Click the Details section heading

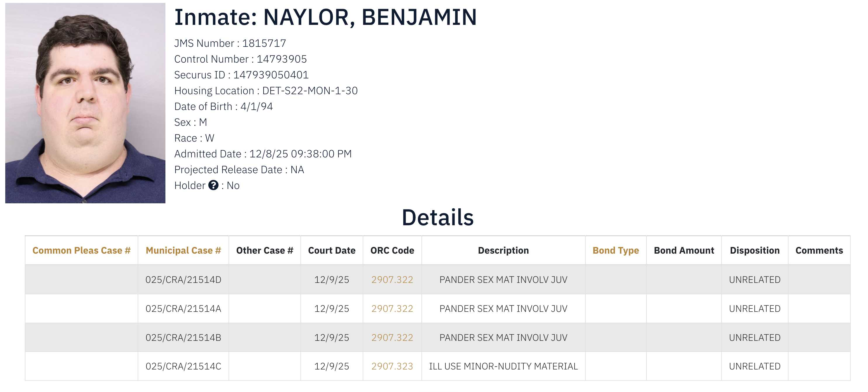[x=438, y=217]
